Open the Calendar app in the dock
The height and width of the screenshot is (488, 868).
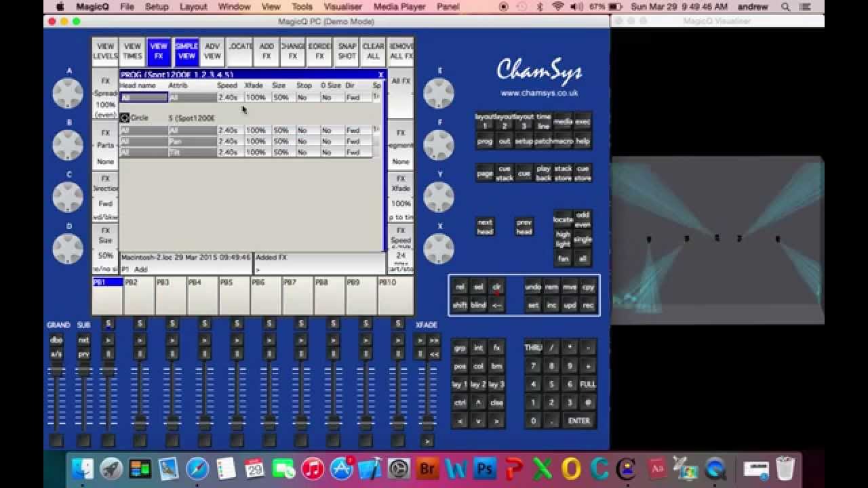pyautogui.click(x=255, y=469)
